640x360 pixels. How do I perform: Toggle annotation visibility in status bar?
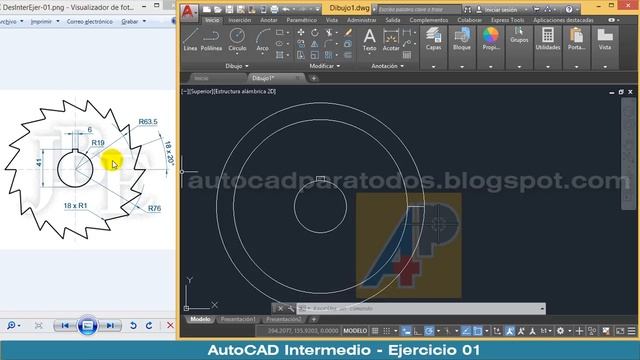(509, 331)
